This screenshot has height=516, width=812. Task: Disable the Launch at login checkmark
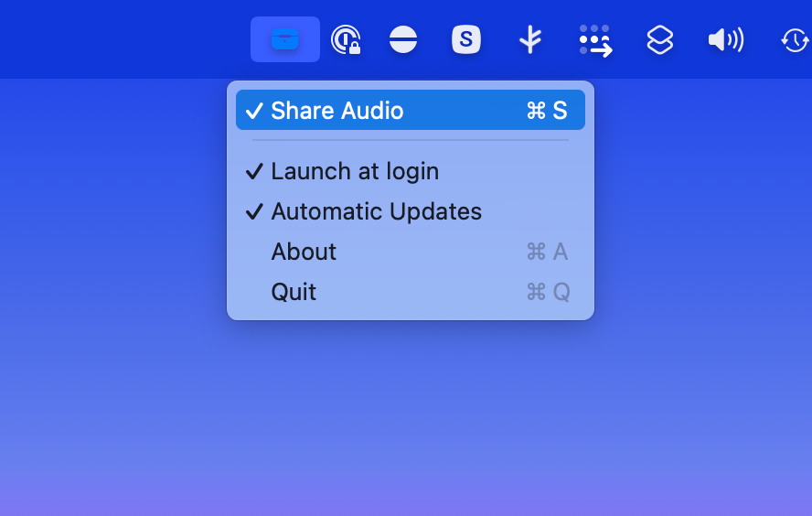[x=254, y=171]
